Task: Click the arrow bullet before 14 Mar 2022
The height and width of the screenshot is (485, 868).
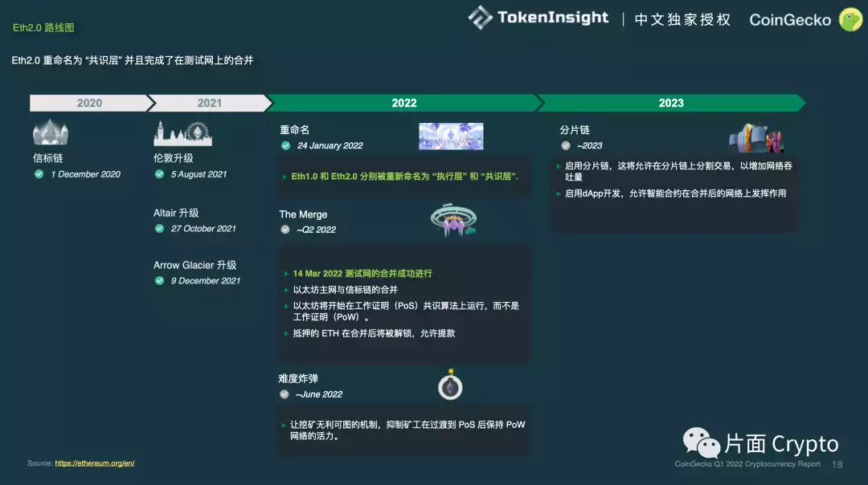Action: [x=286, y=274]
